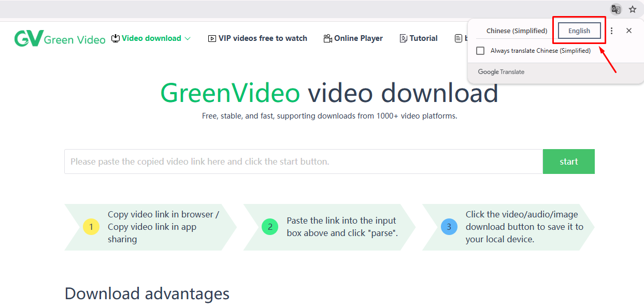
Task: Switch translation to Chinese (Simplified)
Action: 517,31
